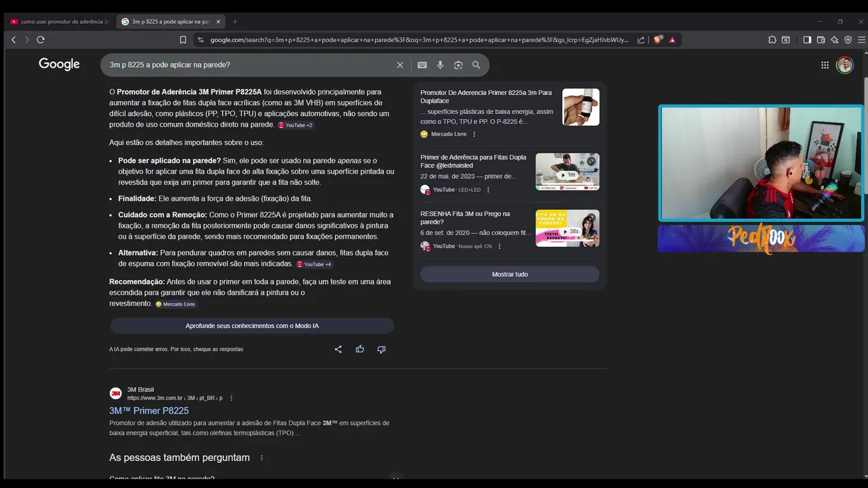Open 'Promotor De Aderencia Primer 8225a' source card
This screenshot has height=488, width=868.
pos(486,96)
